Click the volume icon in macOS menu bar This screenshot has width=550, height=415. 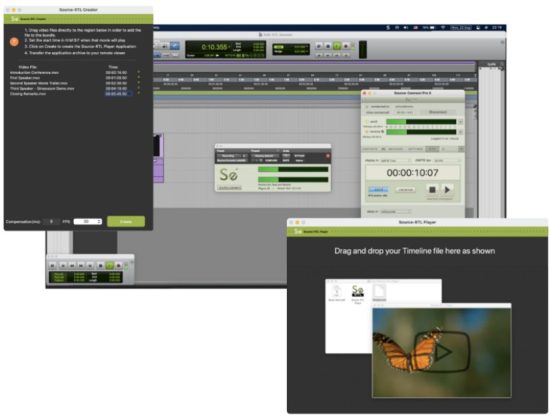tap(406, 27)
